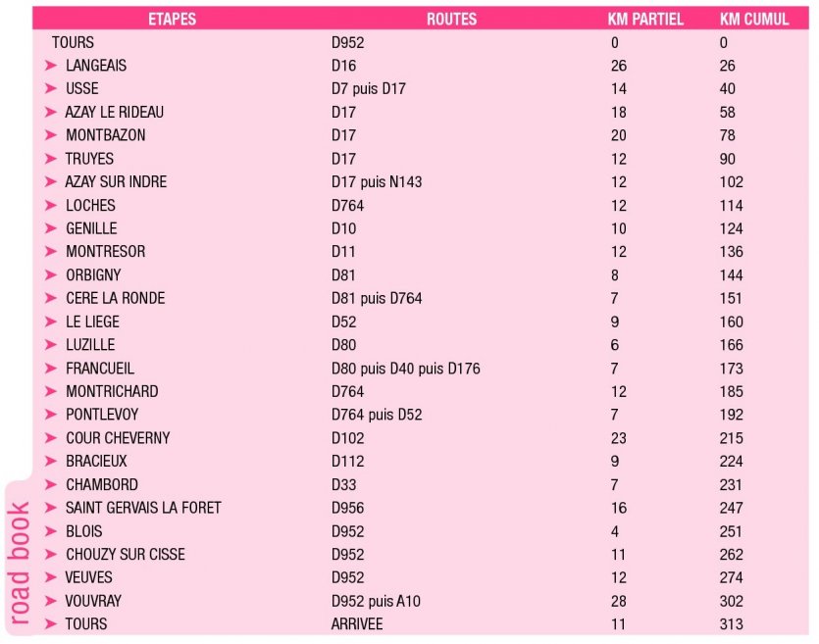Select the KM PARTIEL column header
This screenshot has width=819, height=644.
644,20
